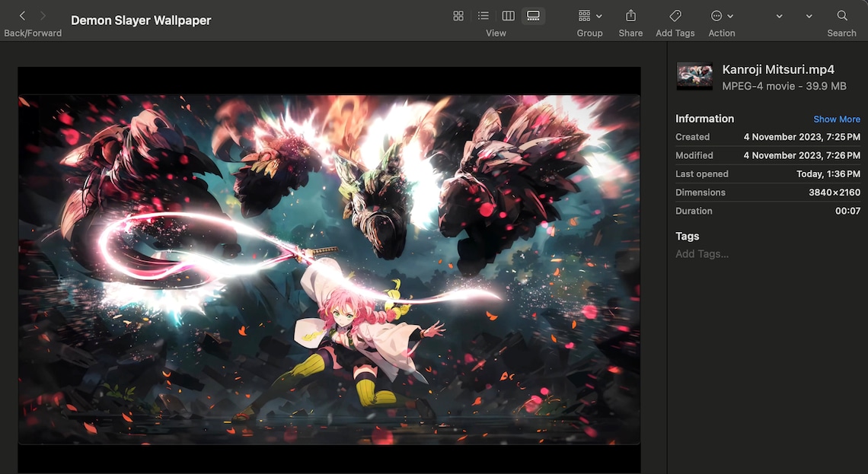Viewport: 868px width, 474px height.
Task: Click the Add Tags… field
Action: tap(702, 253)
